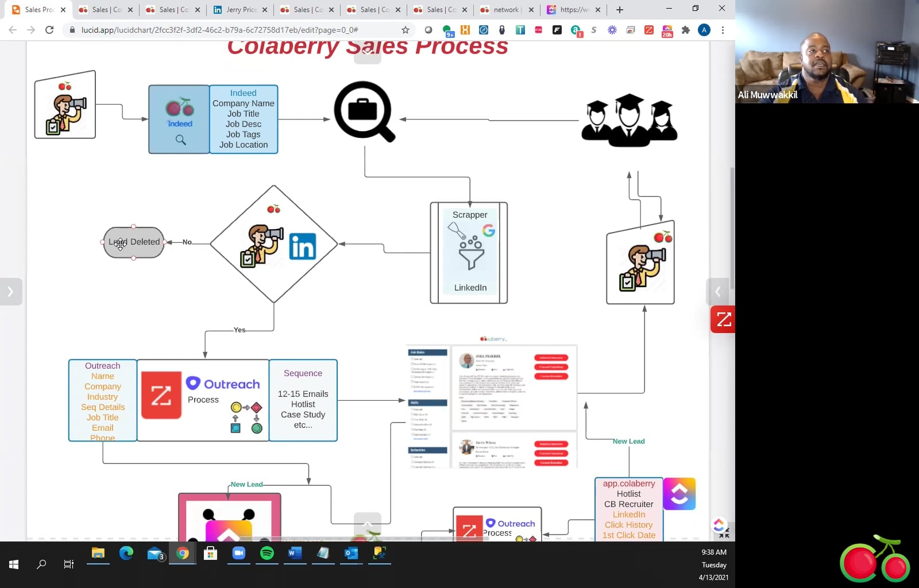This screenshot has height=588, width=919.
Task: Click the orange H extension icon
Action: click(x=465, y=30)
